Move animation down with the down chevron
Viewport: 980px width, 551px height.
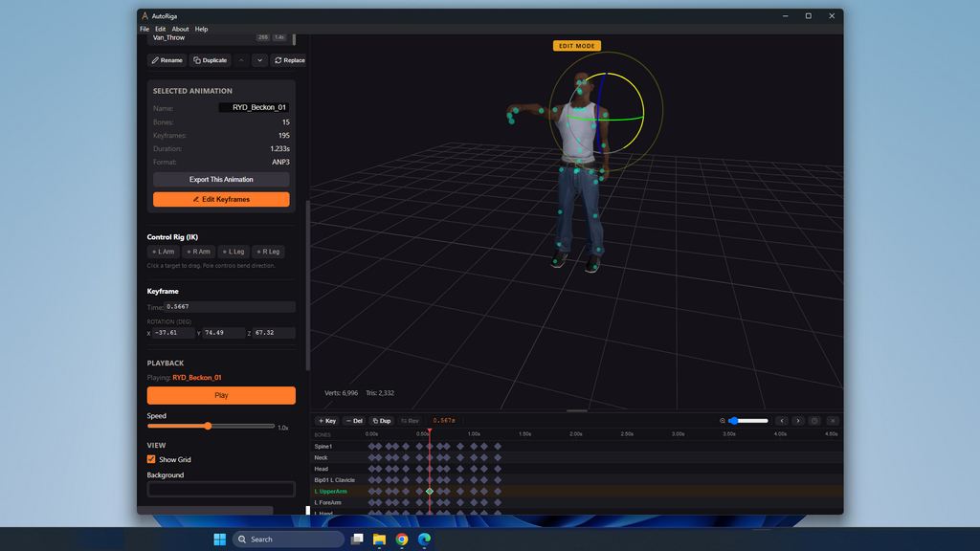click(x=260, y=60)
